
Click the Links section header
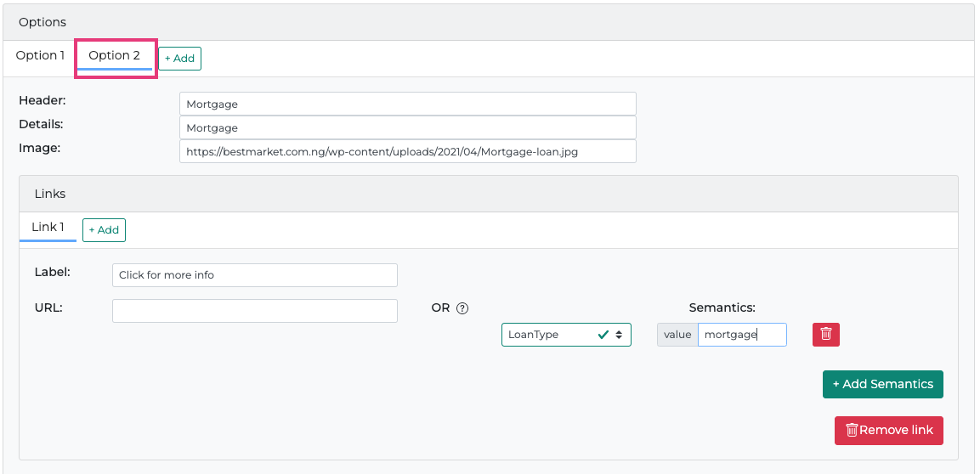50,194
